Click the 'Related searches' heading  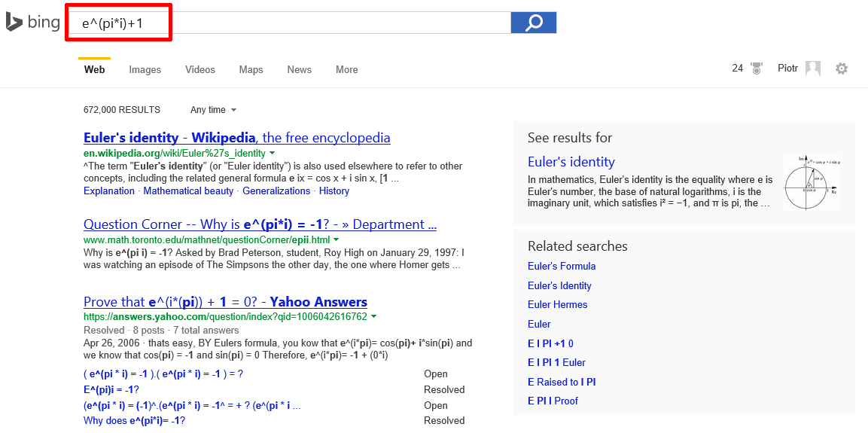[578, 245]
